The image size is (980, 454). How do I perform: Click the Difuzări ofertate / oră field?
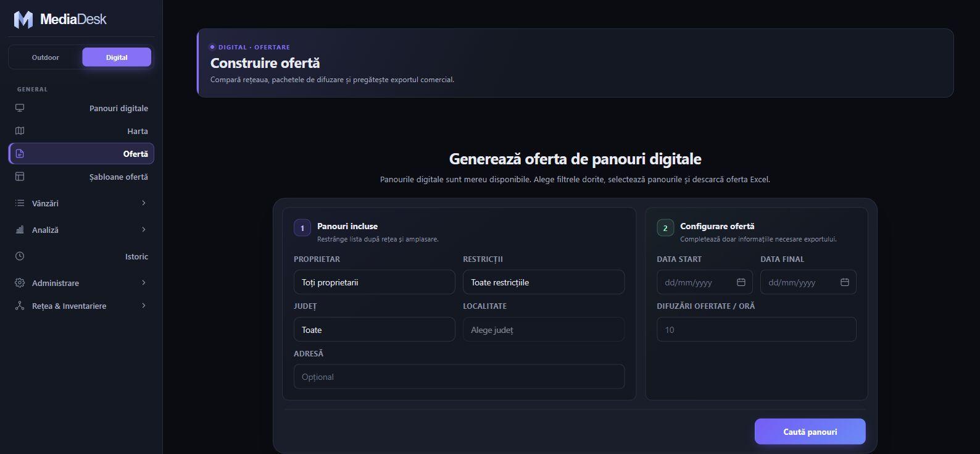click(x=757, y=330)
